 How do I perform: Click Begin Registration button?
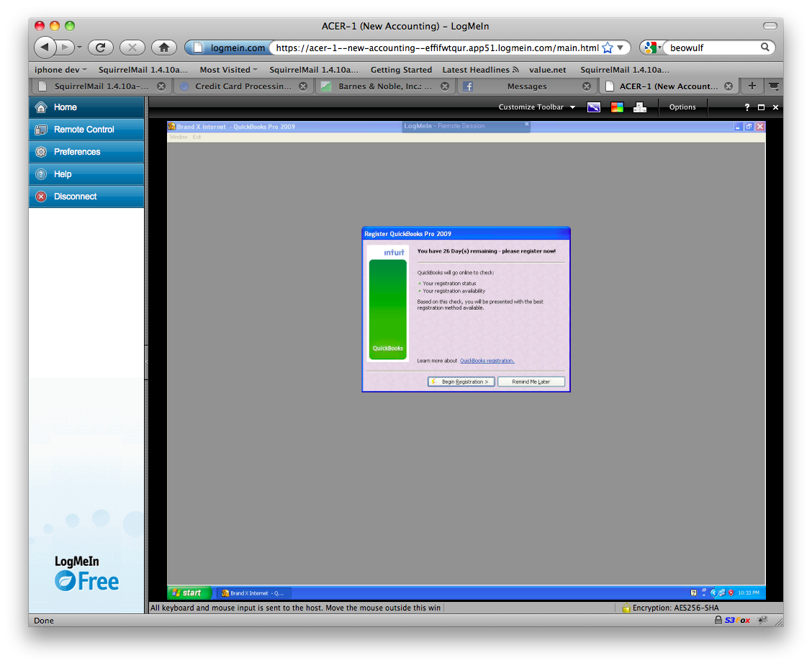[461, 382]
